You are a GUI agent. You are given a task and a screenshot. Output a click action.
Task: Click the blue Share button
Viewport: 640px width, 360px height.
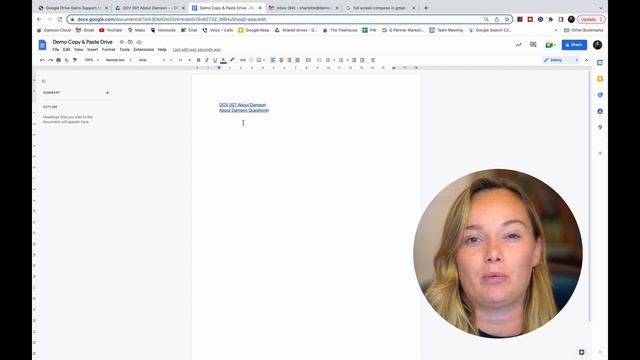coord(574,44)
